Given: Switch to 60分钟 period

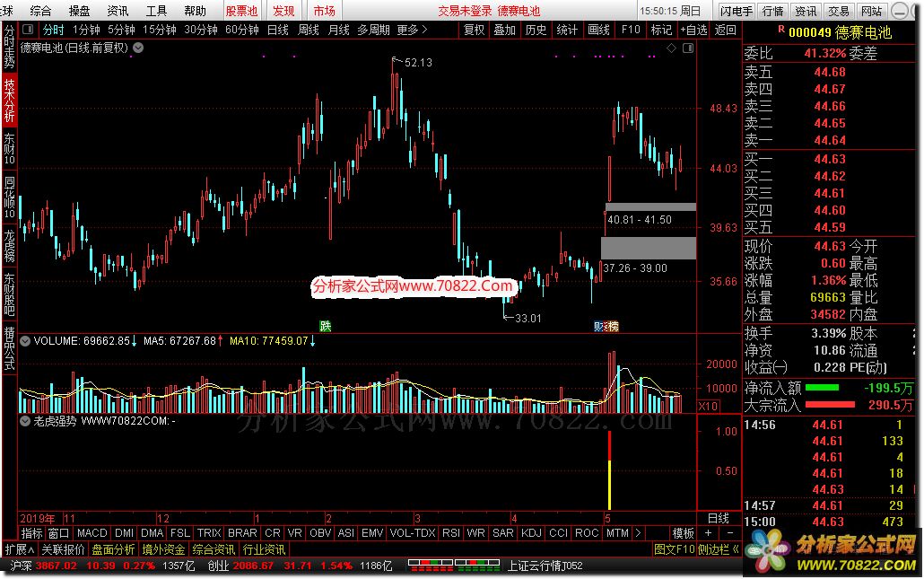Looking at the screenshot, I should click(242, 30).
